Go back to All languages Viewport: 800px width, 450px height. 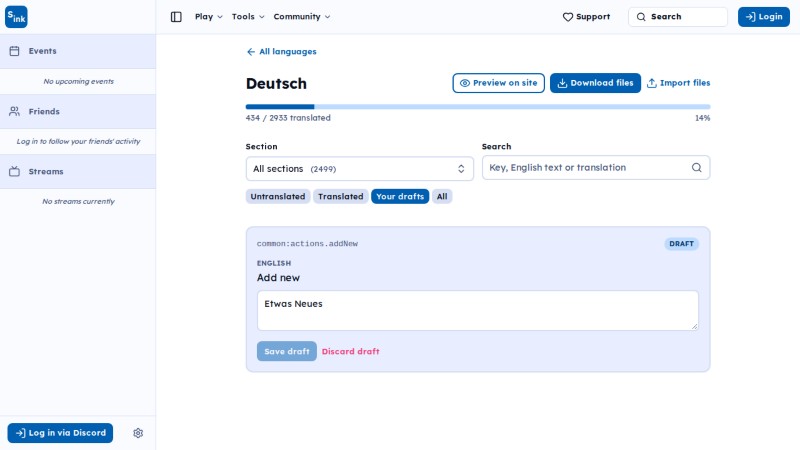281,52
